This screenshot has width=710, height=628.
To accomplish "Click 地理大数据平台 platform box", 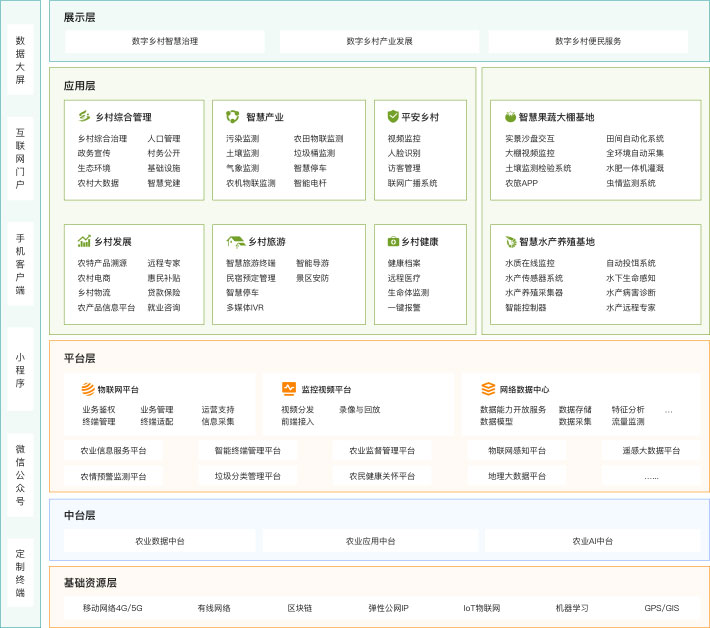I will 517,476.
